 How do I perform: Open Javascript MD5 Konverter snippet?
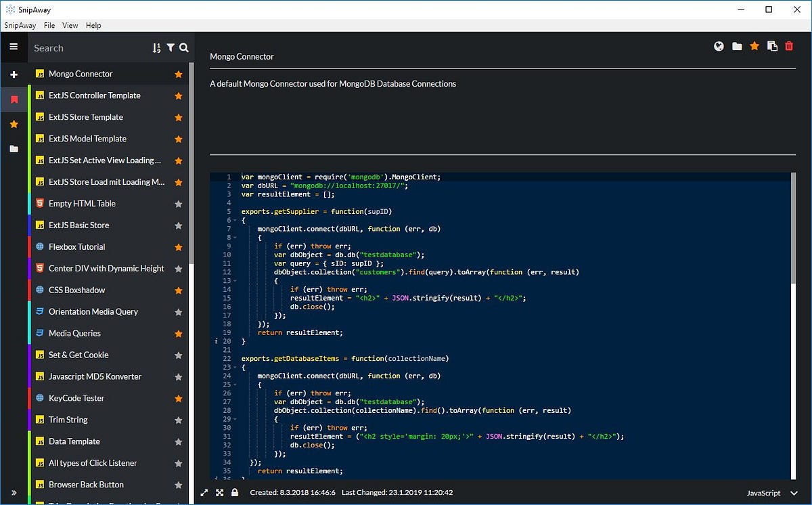[108, 377]
